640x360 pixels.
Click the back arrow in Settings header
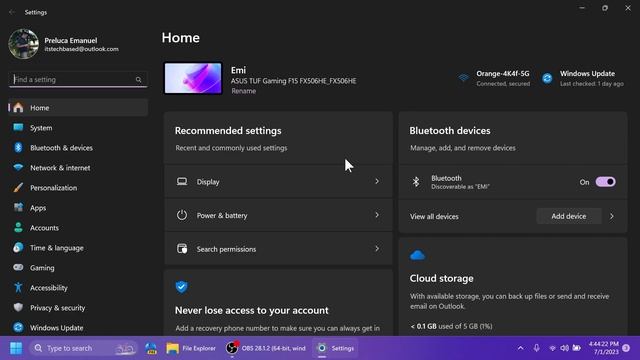[12, 12]
